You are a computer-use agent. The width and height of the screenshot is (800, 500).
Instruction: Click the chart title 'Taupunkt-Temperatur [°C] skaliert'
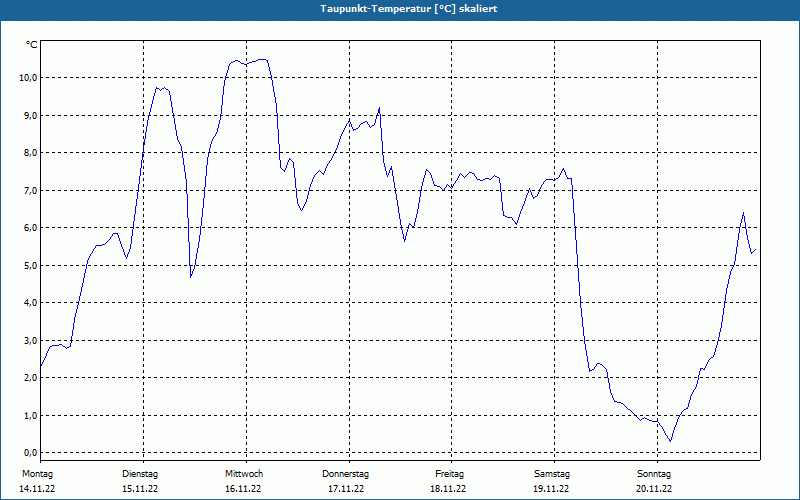(409, 9)
